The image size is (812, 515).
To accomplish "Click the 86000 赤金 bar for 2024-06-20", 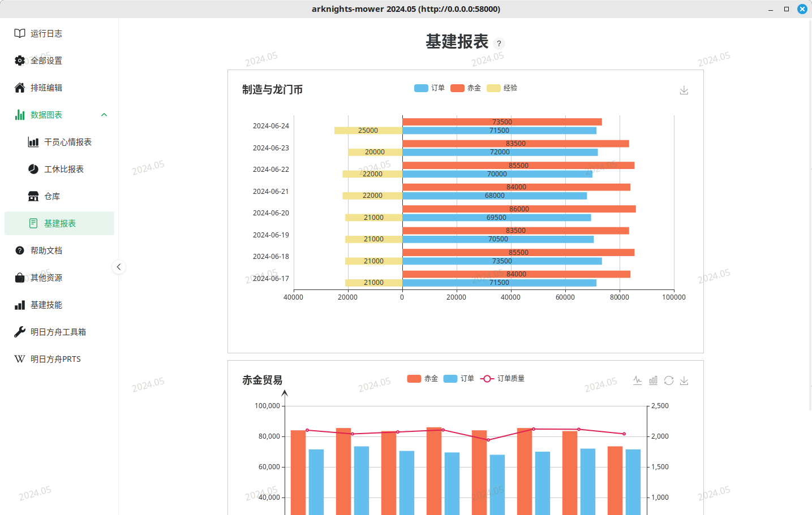I will coord(519,209).
